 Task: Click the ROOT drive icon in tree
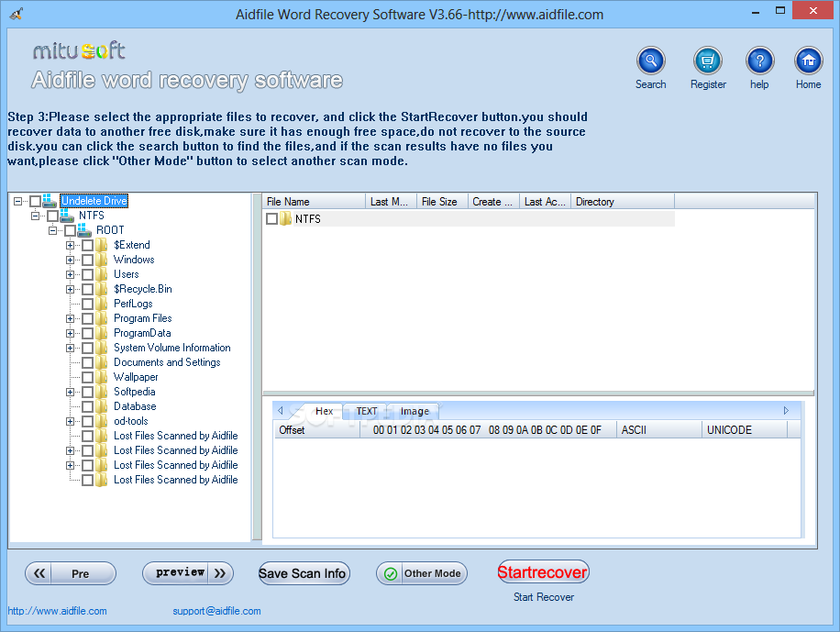pos(84,230)
